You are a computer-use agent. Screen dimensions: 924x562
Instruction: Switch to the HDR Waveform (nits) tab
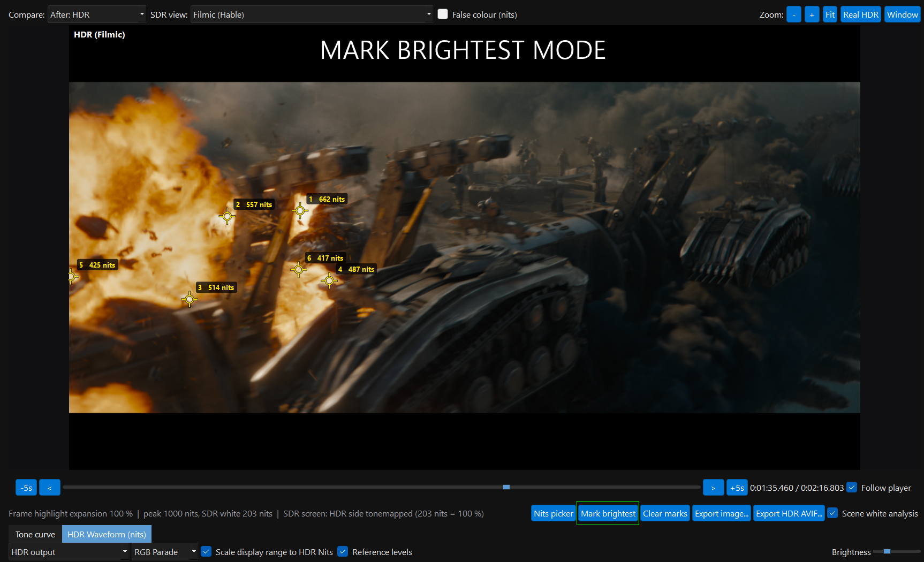[x=107, y=534]
